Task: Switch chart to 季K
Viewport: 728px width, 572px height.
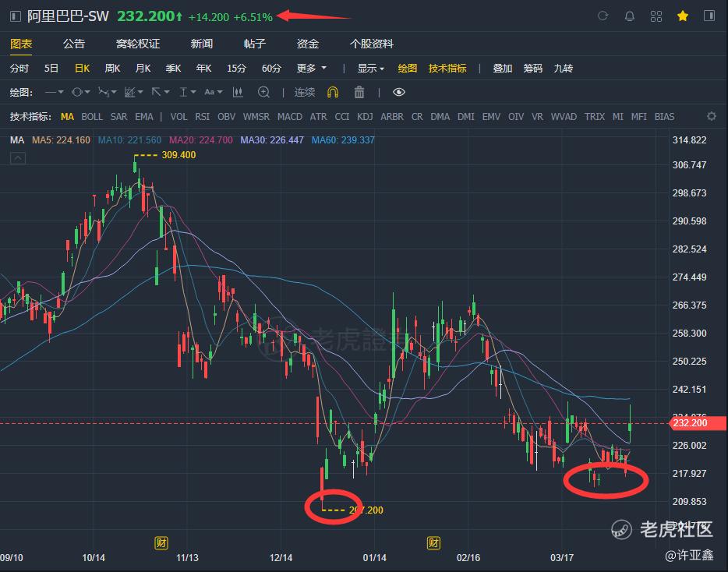Action: coord(173,69)
